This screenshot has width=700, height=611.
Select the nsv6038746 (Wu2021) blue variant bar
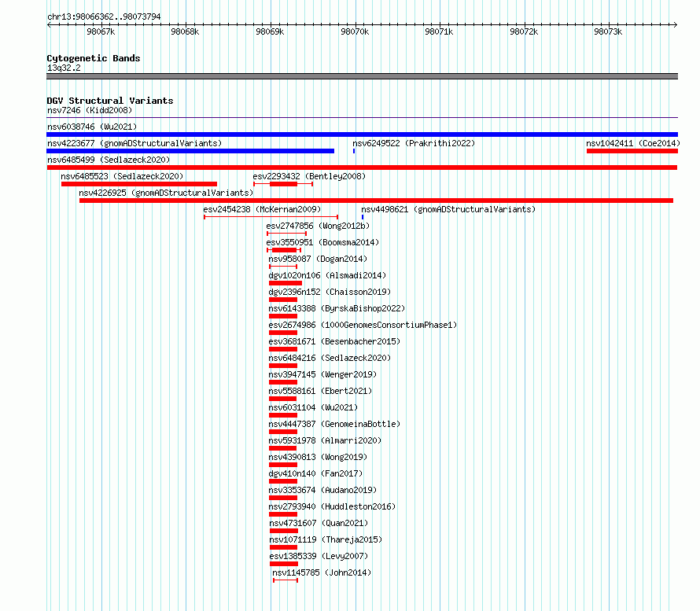362,134
